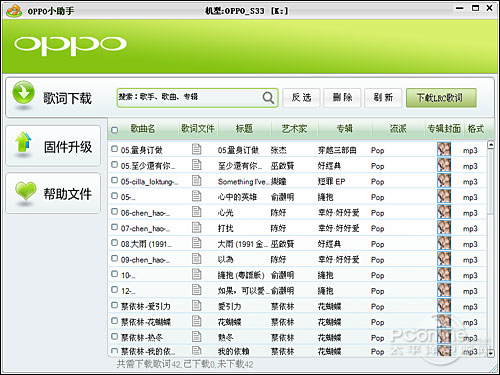
Task: Check the box for 09-chen_hao
Action: 115,258
